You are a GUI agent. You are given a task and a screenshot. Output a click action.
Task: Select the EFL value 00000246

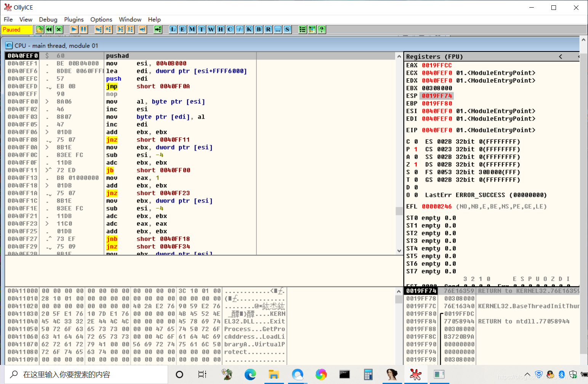point(437,206)
